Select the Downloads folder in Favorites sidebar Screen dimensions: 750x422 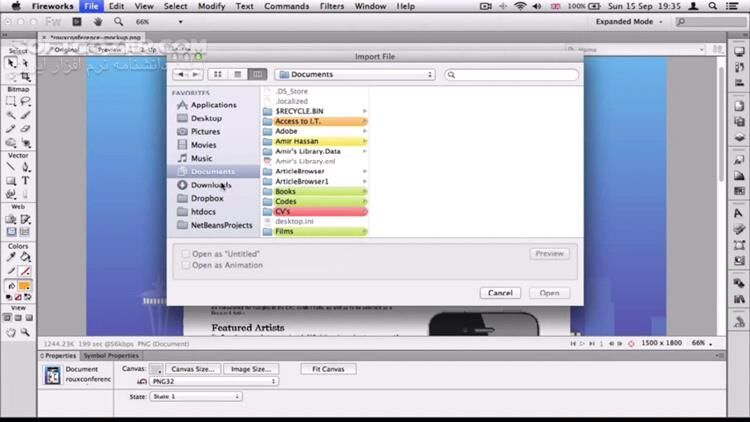tap(210, 185)
